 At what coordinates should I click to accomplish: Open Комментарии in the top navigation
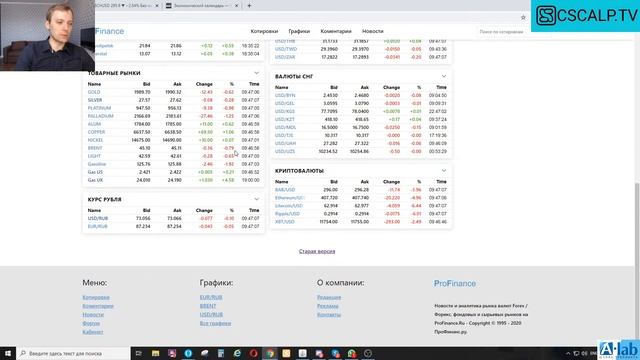[336, 31]
